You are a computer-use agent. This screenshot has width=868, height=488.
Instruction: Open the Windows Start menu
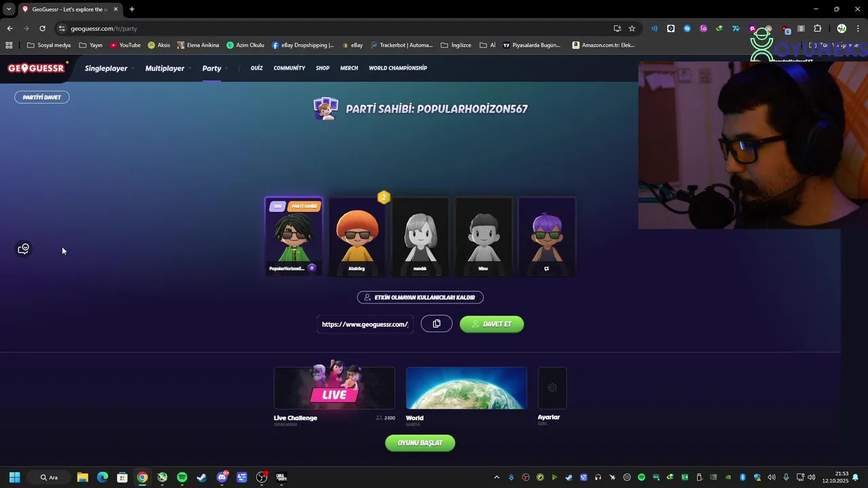pyautogui.click(x=14, y=477)
